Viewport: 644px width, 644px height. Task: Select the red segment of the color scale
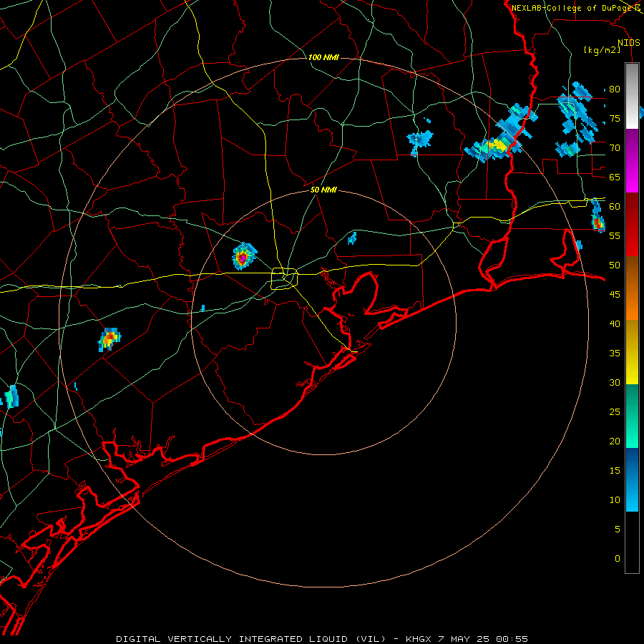[x=632, y=224]
